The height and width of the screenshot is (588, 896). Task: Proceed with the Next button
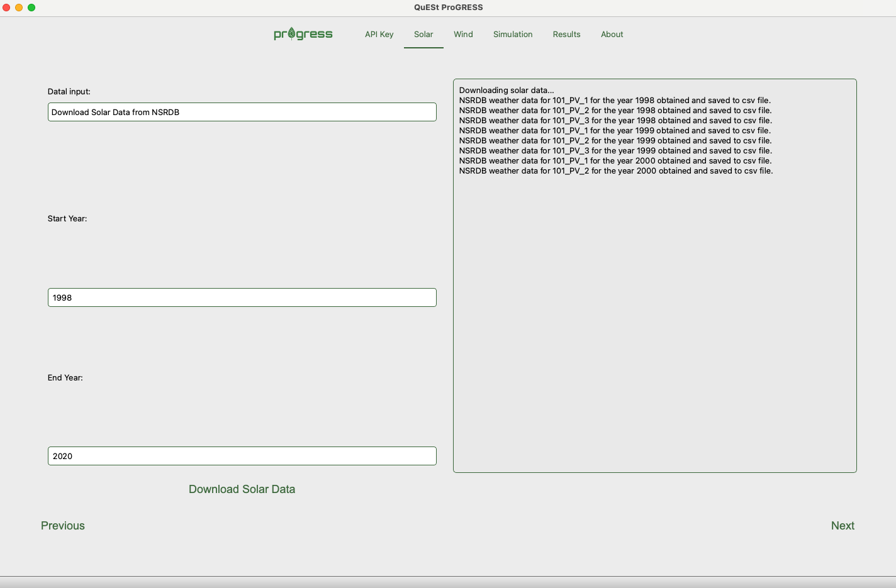(843, 526)
